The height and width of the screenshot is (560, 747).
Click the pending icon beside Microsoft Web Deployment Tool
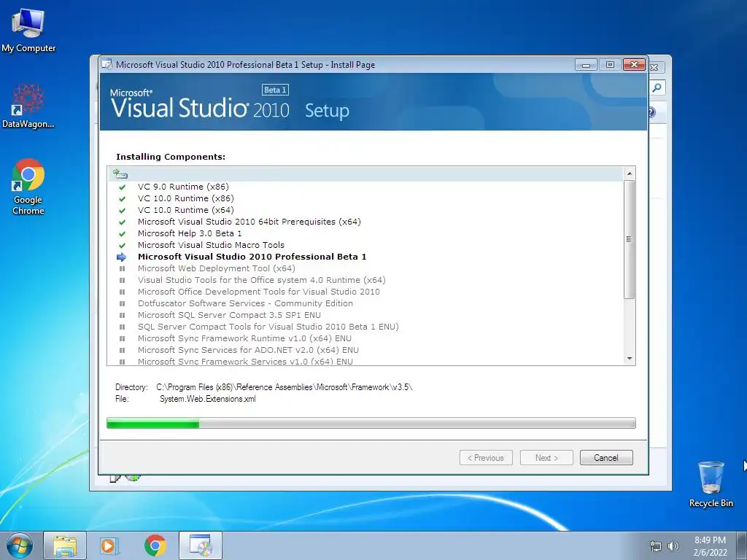tap(122, 268)
